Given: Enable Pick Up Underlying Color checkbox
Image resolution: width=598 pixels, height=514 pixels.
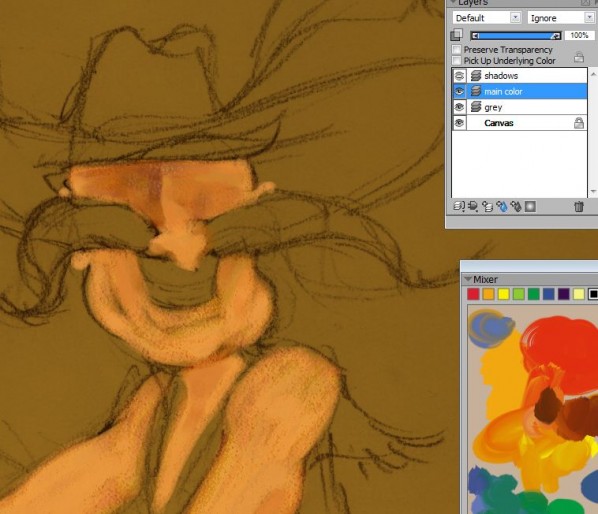Looking at the screenshot, I should pyautogui.click(x=457, y=60).
